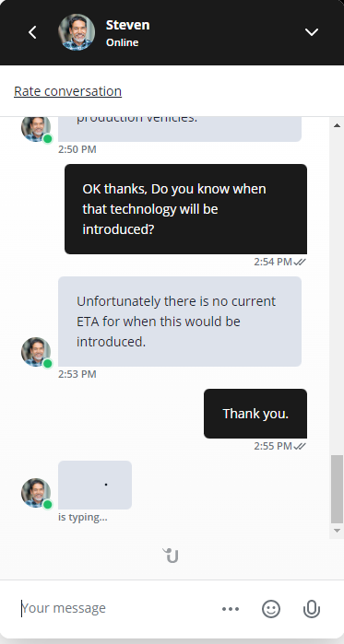Viewport: 344px width, 644px height.
Task: Click the 'Unfortunately there is no current ETA' message
Action: click(180, 322)
